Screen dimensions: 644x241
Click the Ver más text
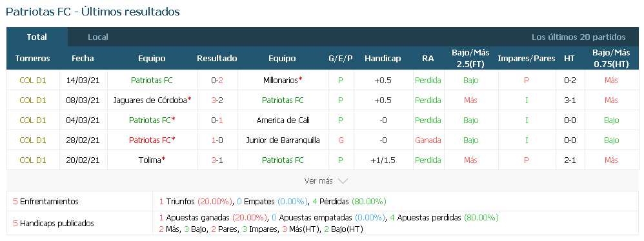319,180
